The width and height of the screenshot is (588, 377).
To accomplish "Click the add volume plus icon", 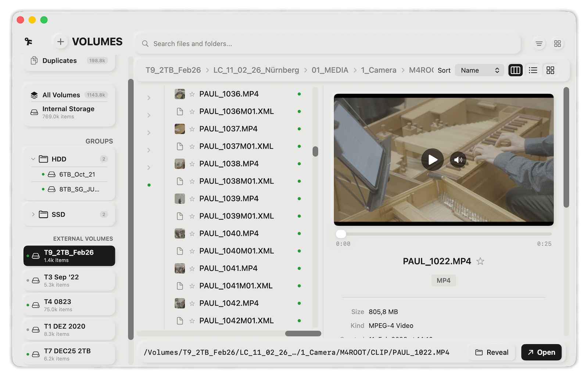I will click(60, 42).
